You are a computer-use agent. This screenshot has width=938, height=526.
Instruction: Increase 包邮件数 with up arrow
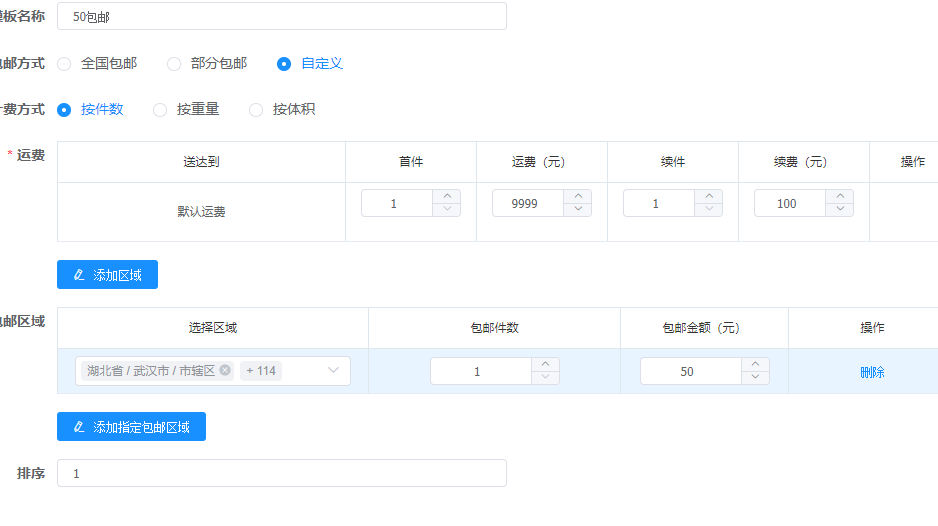pyautogui.click(x=546, y=364)
